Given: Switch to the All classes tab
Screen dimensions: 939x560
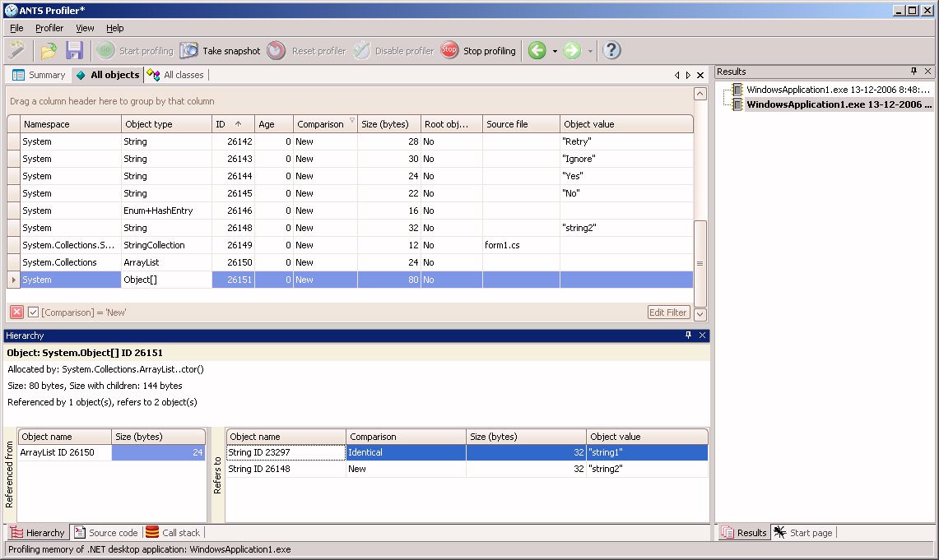Looking at the screenshot, I should [176, 75].
